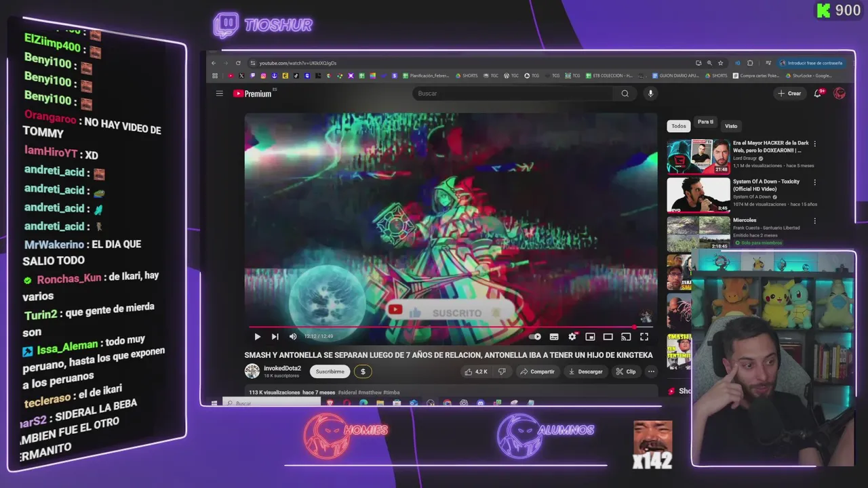Screen dimensions: 868x488
Task: Open Introducir frase de contraseña profile button
Action: (810, 63)
